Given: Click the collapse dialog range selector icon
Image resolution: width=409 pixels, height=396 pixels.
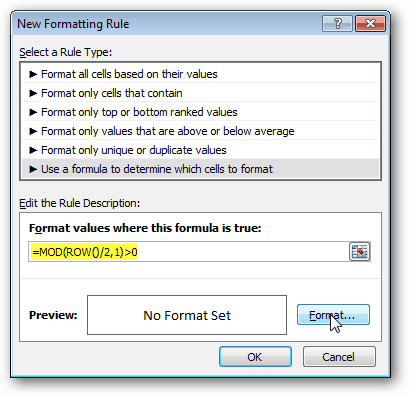Looking at the screenshot, I should [359, 251].
